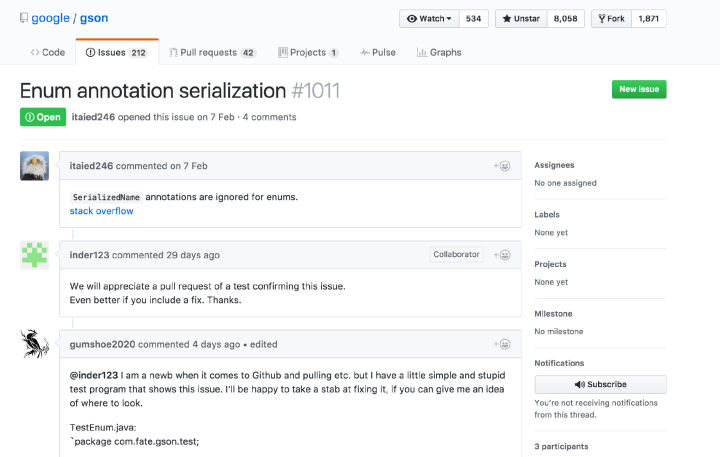Go to the Projects tab
Viewport: 720px width, 457px height.
[x=308, y=52]
